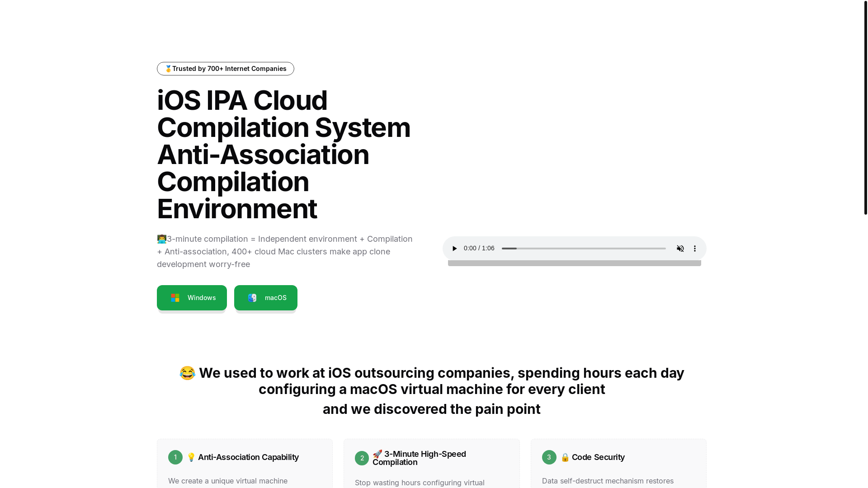The height and width of the screenshot is (488, 868).
Task: Click the macOS Finder icon
Action: (x=252, y=298)
